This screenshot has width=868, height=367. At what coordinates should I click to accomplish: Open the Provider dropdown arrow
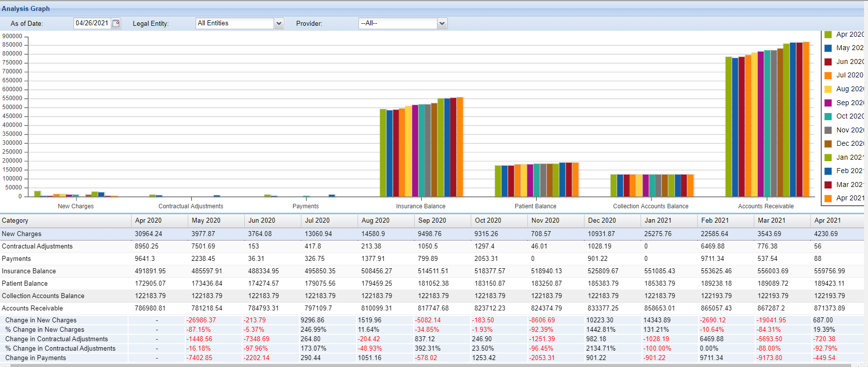[x=442, y=23]
